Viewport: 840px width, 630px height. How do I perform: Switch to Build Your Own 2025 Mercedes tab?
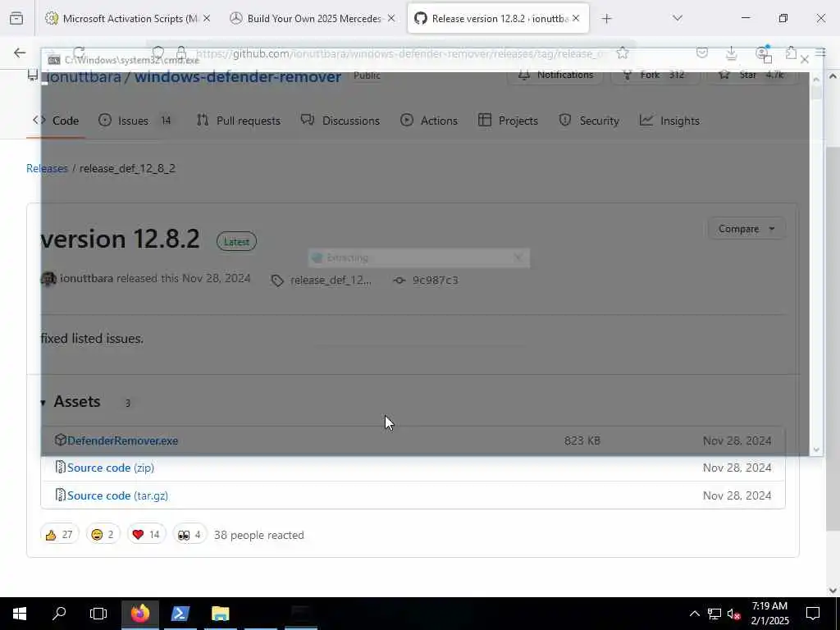point(314,19)
